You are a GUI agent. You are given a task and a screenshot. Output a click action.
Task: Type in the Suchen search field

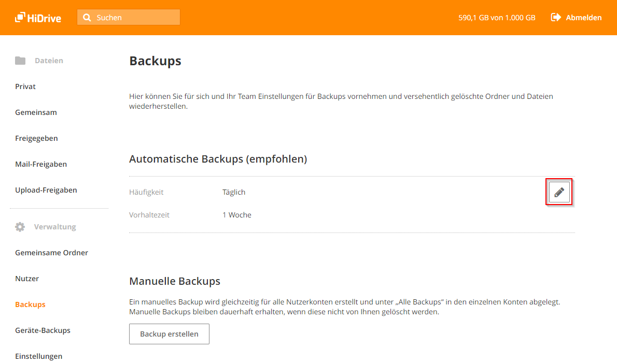pyautogui.click(x=136, y=18)
